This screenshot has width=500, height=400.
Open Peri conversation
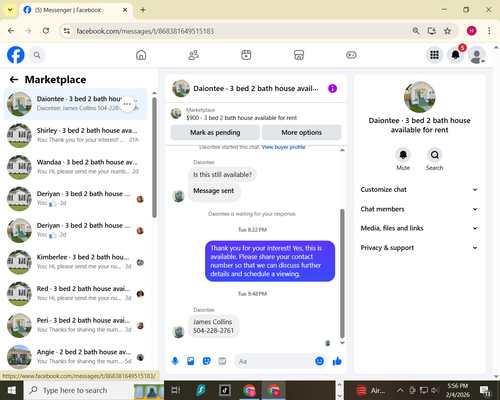75,325
